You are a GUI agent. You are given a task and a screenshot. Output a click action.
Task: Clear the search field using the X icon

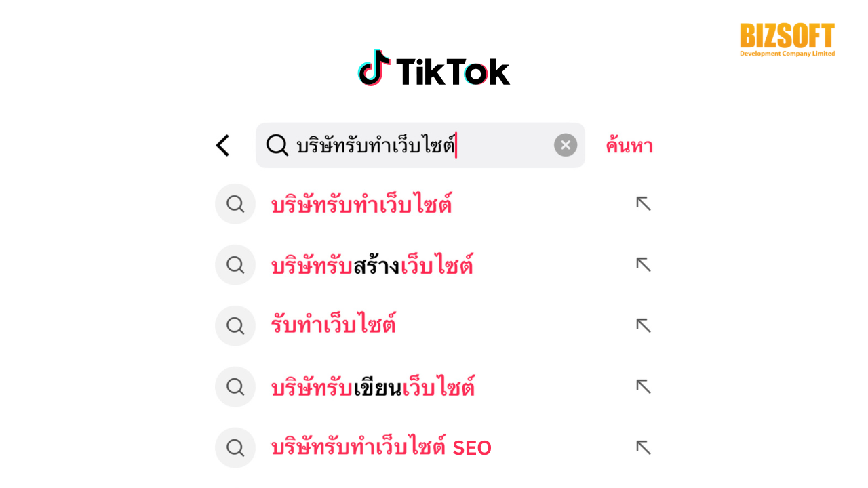(x=565, y=145)
